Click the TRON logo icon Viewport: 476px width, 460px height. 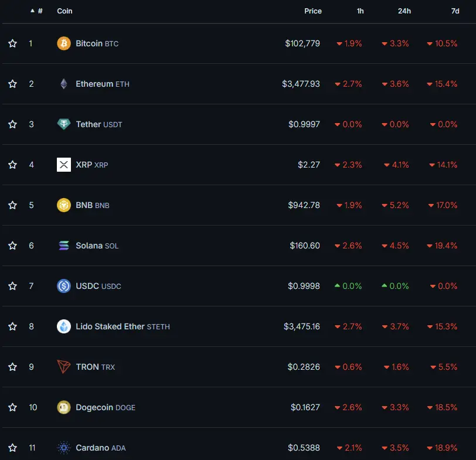64,367
